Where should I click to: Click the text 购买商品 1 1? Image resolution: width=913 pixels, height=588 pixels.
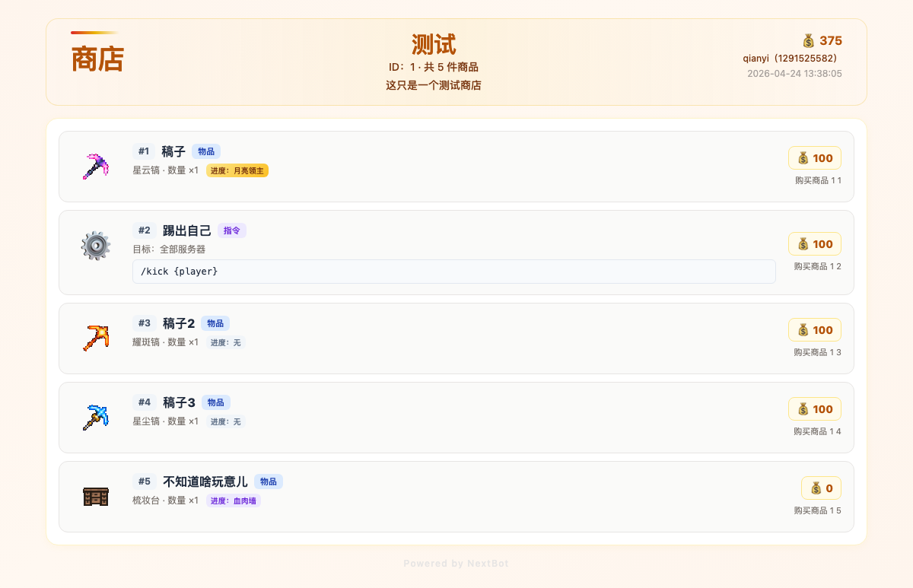coord(818,180)
